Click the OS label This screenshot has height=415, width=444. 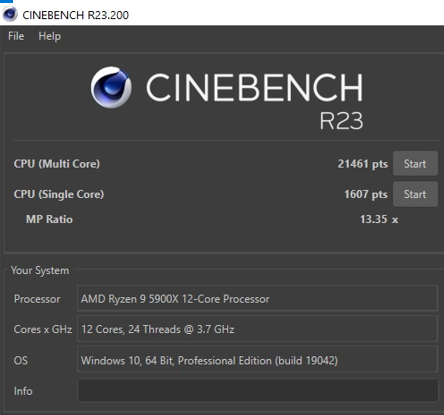click(x=21, y=360)
